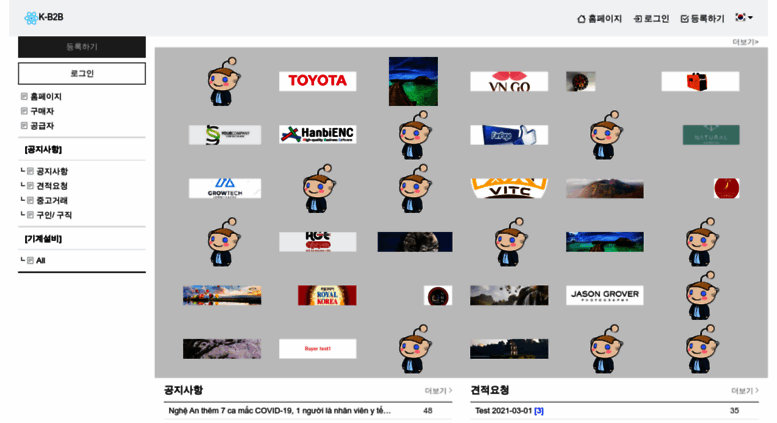Open the hot air balloons image

(222, 295)
